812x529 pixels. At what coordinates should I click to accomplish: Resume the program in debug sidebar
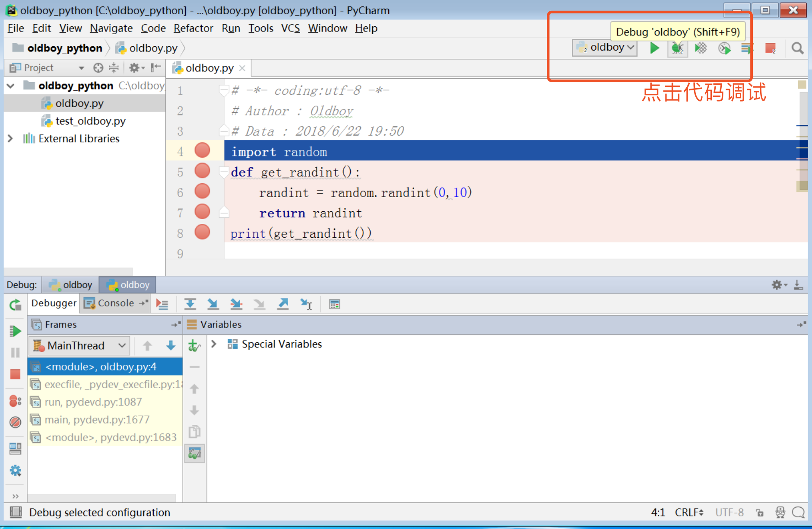[x=15, y=331]
